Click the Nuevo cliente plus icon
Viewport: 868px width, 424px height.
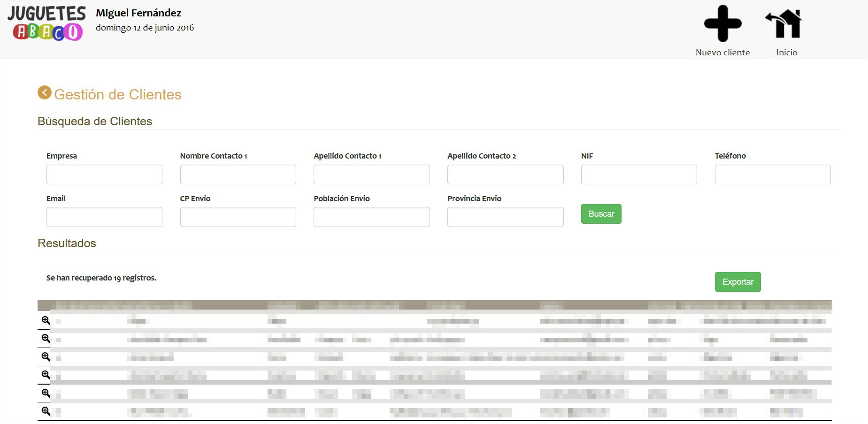coord(722,24)
